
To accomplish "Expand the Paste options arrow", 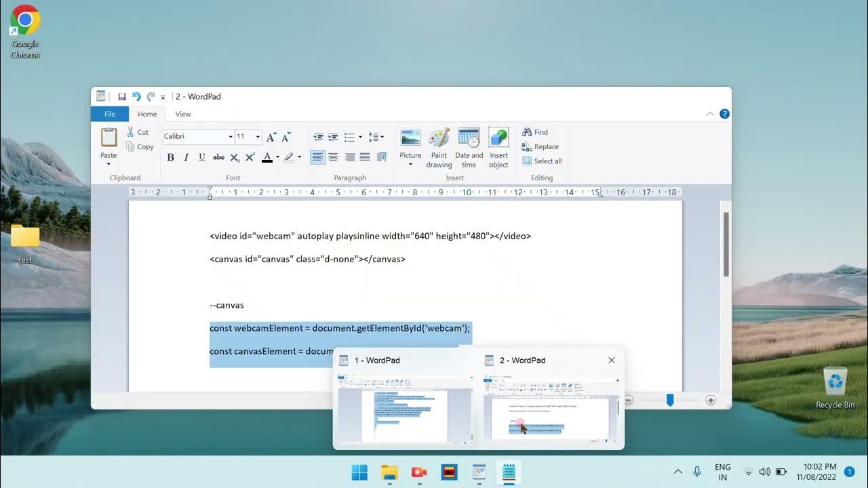I will pos(108,164).
